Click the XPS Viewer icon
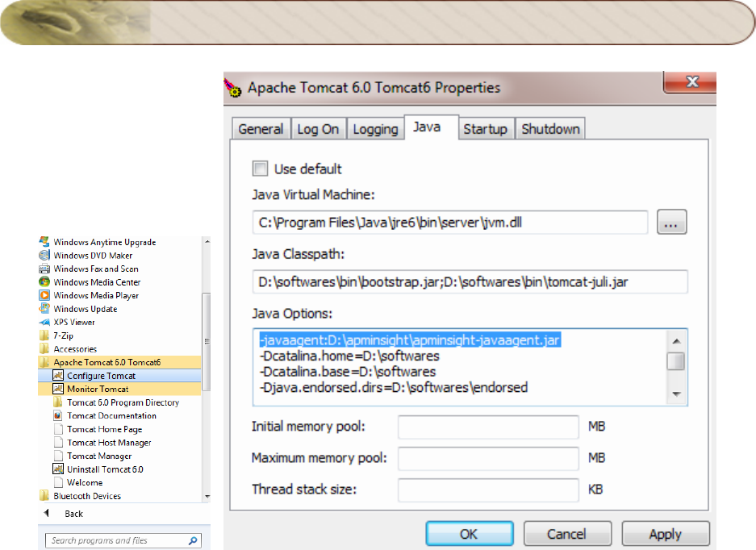 pos(44,322)
